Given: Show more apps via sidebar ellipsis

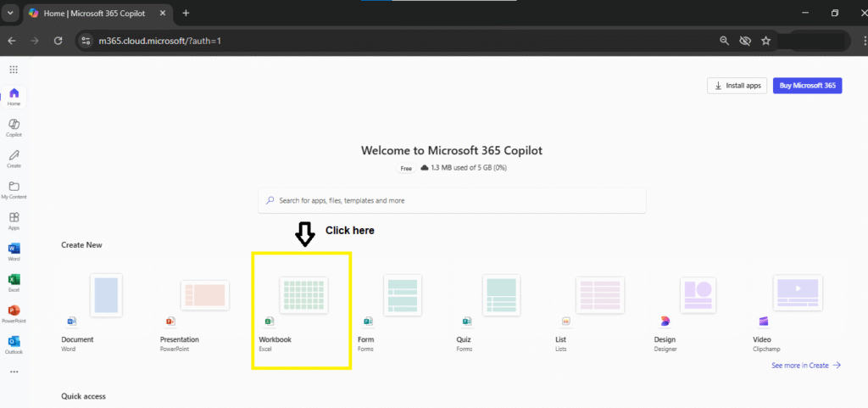Looking at the screenshot, I should 14,372.
